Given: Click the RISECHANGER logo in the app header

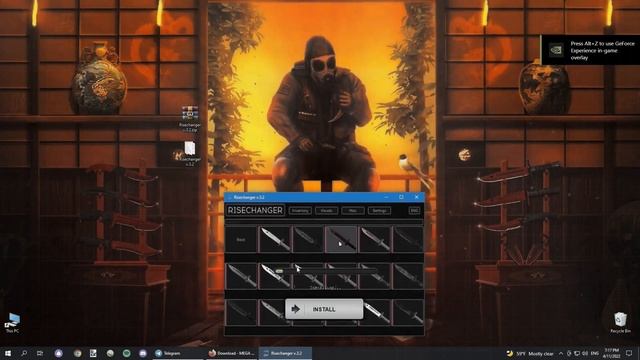Looking at the screenshot, I should click(255, 210).
